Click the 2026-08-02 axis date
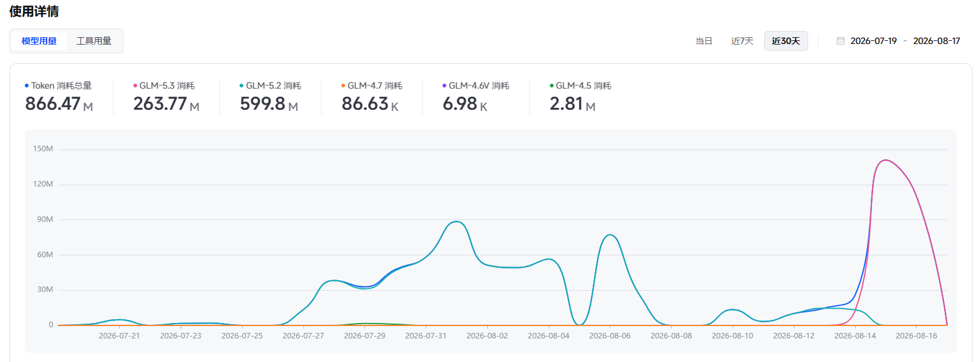The width and height of the screenshot is (980, 362). 487,336
